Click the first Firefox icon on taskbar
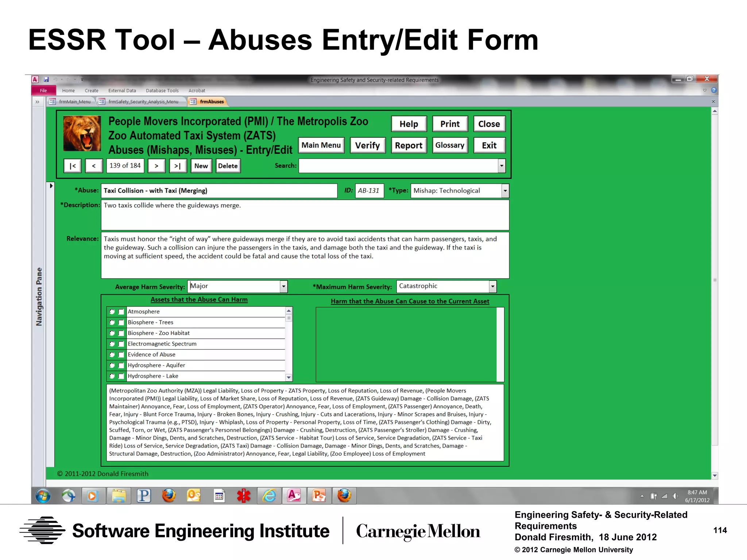The width and height of the screenshot is (747, 560). [x=169, y=496]
